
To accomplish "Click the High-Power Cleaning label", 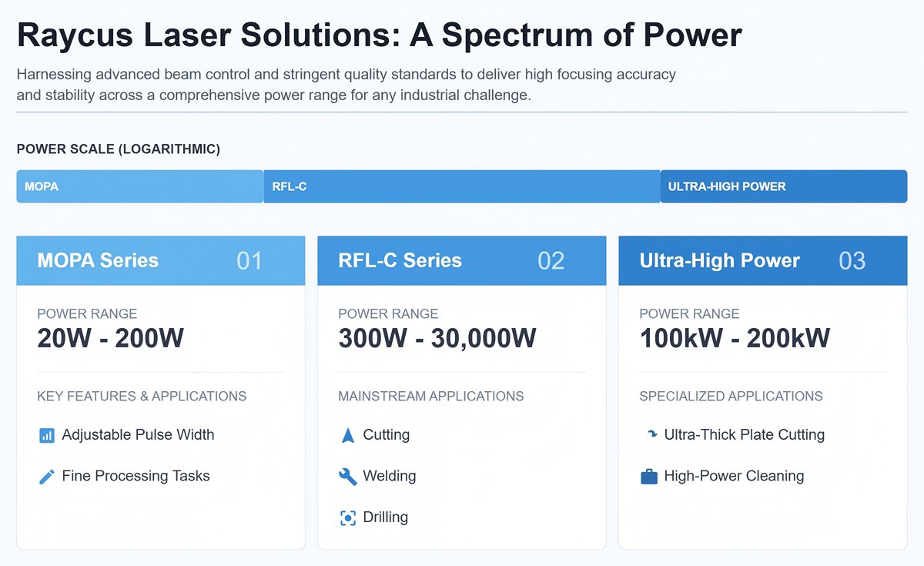I will [734, 477].
